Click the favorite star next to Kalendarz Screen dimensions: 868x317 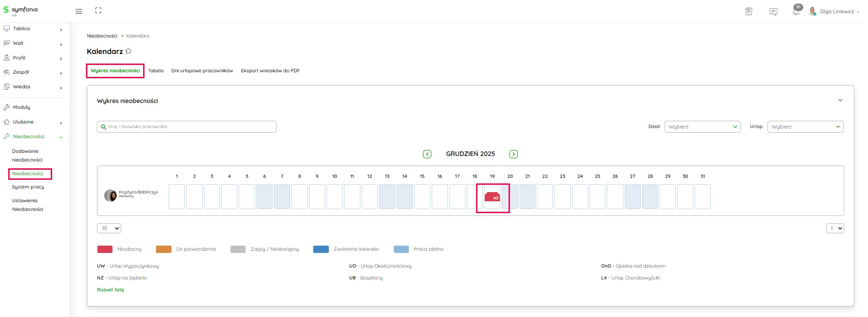[129, 51]
